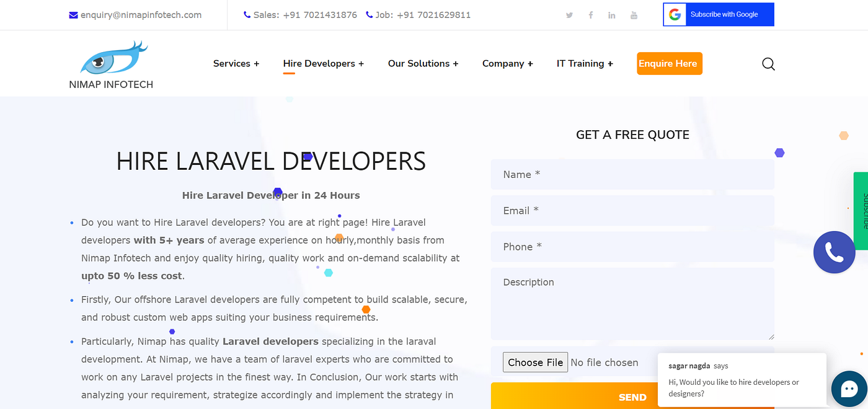Click 'Hire Laravel Developer in 24 Hours' text

(271, 195)
